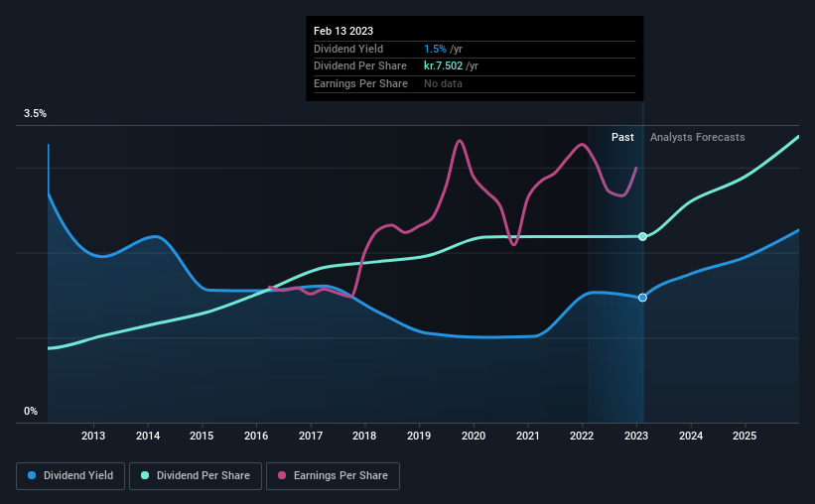Click the 2016 x-axis label

click(x=256, y=436)
